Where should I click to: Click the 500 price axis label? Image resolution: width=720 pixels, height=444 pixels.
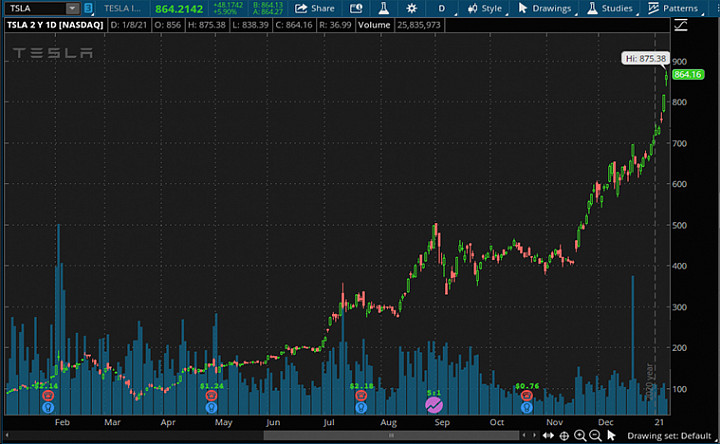(679, 225)
